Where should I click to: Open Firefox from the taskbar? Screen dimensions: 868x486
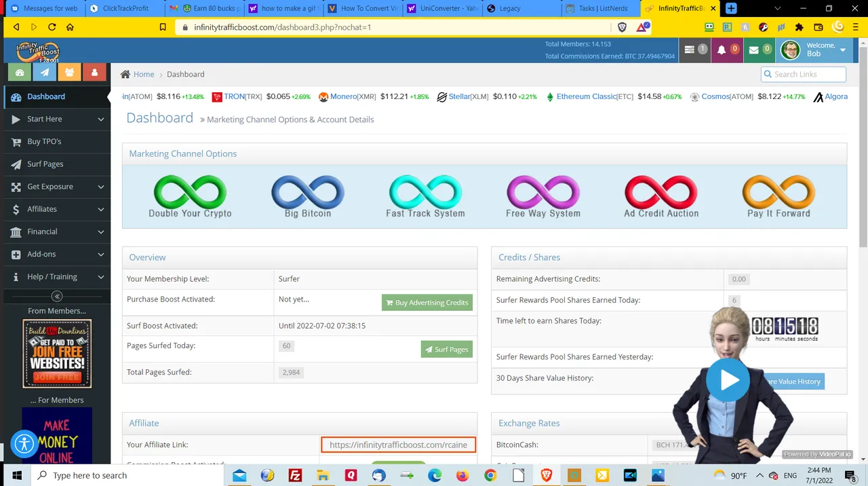pos(462,475)
